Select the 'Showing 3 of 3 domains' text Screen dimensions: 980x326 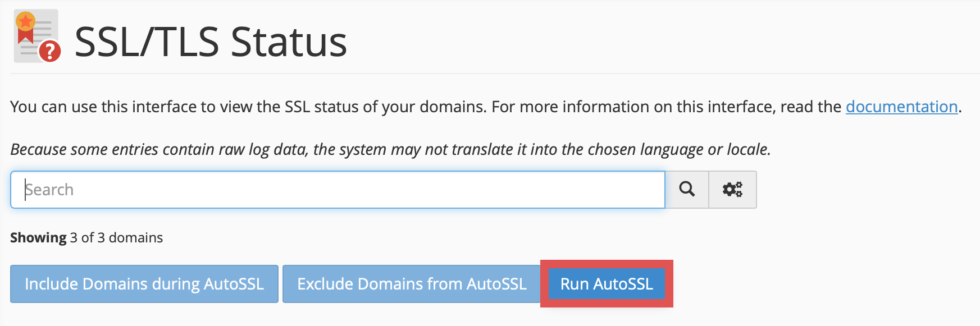86,238
